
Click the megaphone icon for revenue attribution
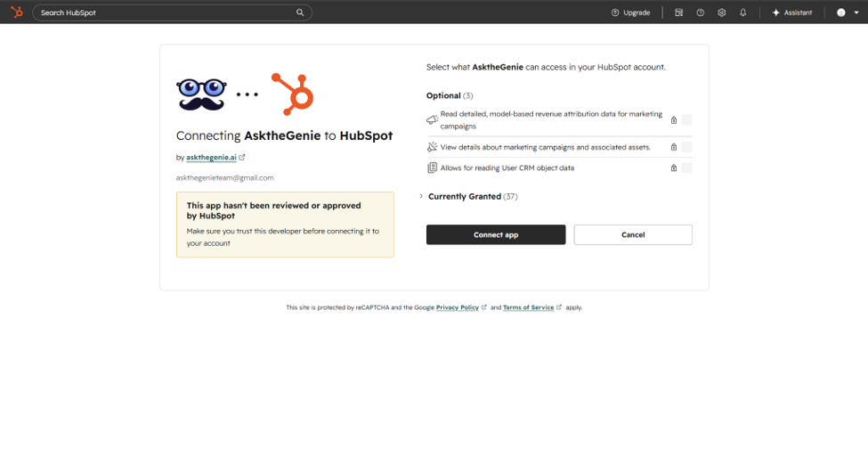click(x=432, y=119)
